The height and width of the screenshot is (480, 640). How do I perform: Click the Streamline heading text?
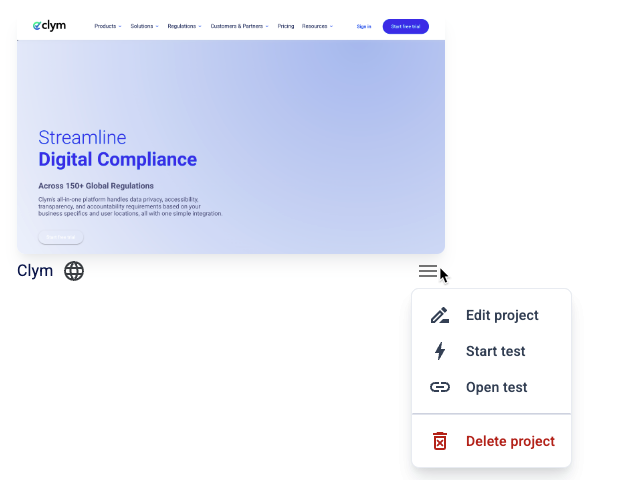(82, 138)
